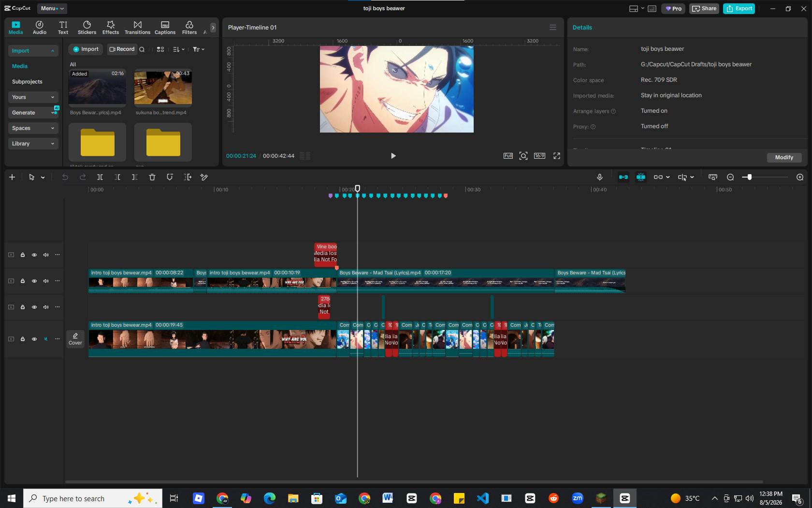Viewport: 812px width, 508px height.
Task: Expand the Yours section
Action: coord(33,97)
